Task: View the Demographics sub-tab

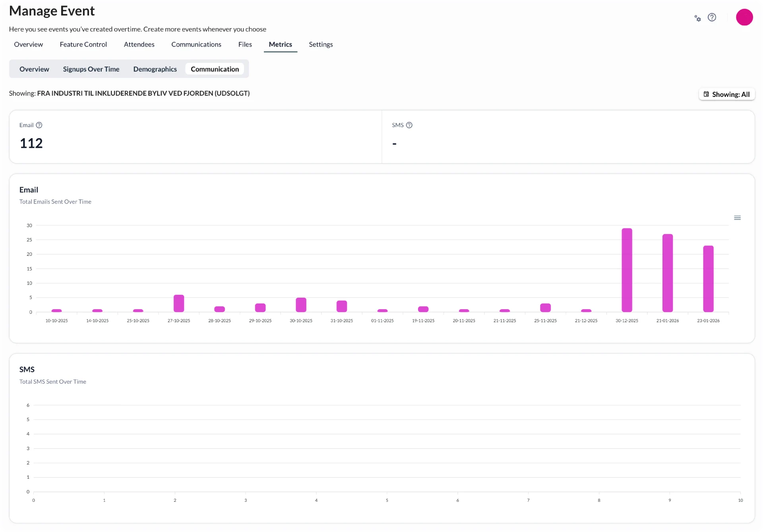Action: tap(155, 69)
